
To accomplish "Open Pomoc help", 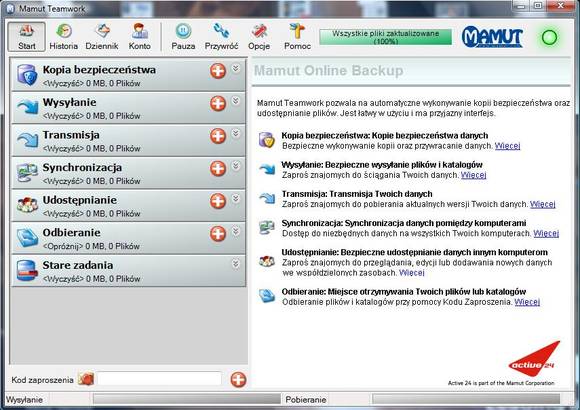I will coord(297,36).
